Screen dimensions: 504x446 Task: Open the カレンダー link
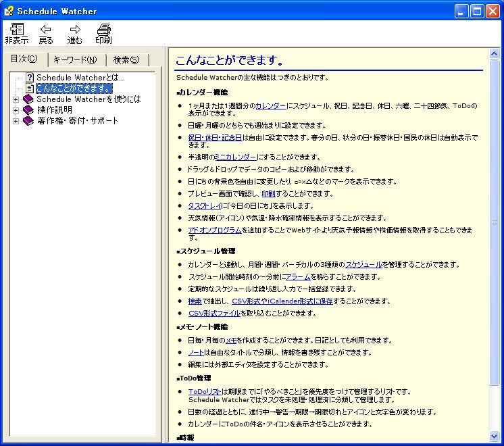tap(271, 106)
